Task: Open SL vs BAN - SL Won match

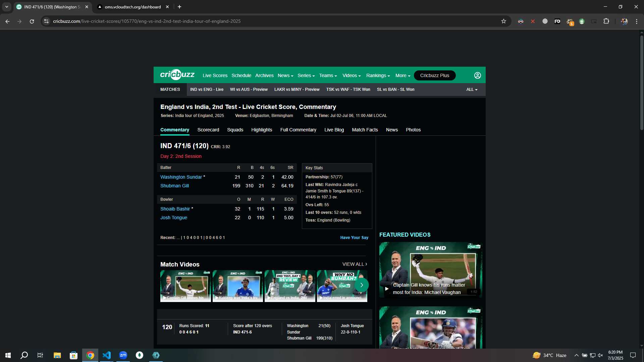Action: pyautogui.click(x=395, y=89)
